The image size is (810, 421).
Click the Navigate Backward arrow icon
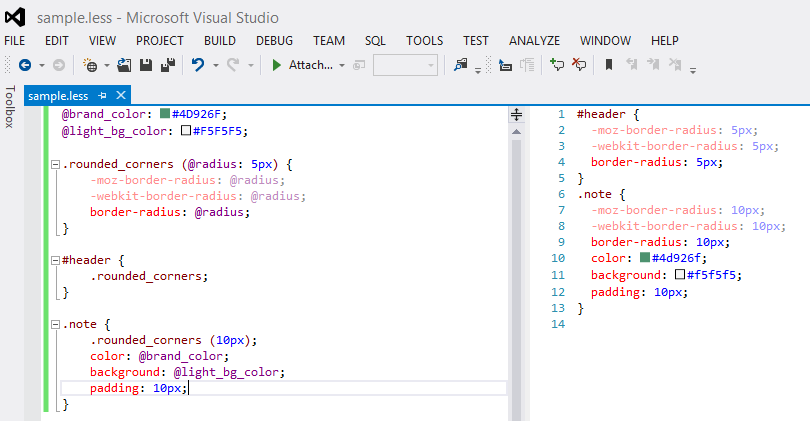tap(24, 65)
